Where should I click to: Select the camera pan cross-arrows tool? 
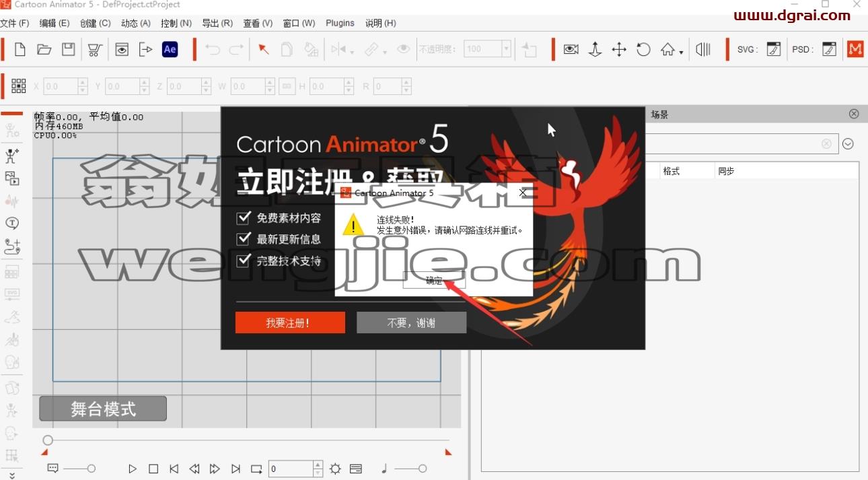click(x=619, y=49)
